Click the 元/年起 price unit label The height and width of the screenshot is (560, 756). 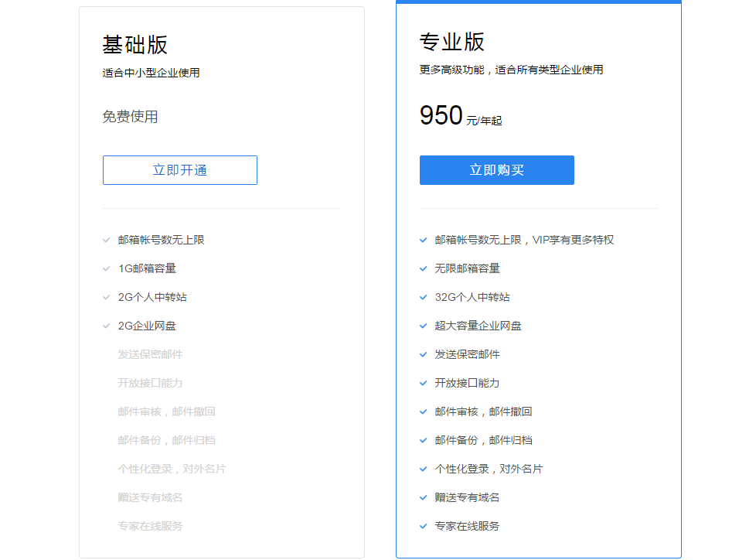coord(484,121)
